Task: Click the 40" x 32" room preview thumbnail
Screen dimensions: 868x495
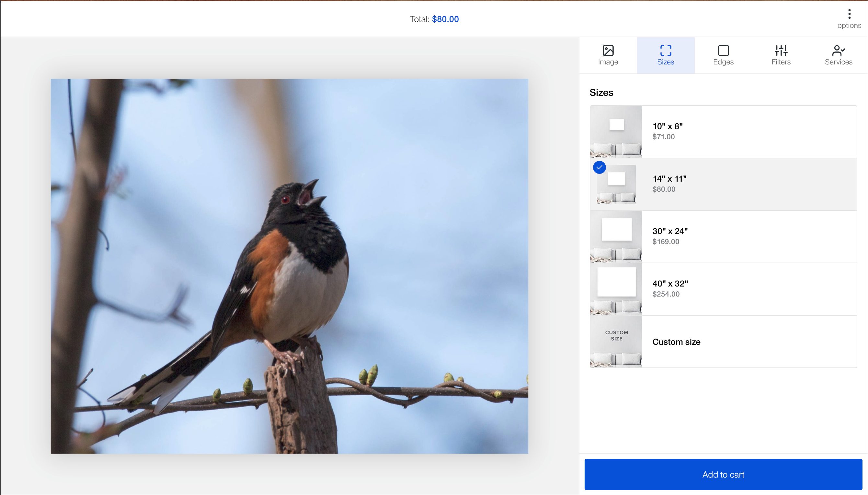Action: point(616,288)
